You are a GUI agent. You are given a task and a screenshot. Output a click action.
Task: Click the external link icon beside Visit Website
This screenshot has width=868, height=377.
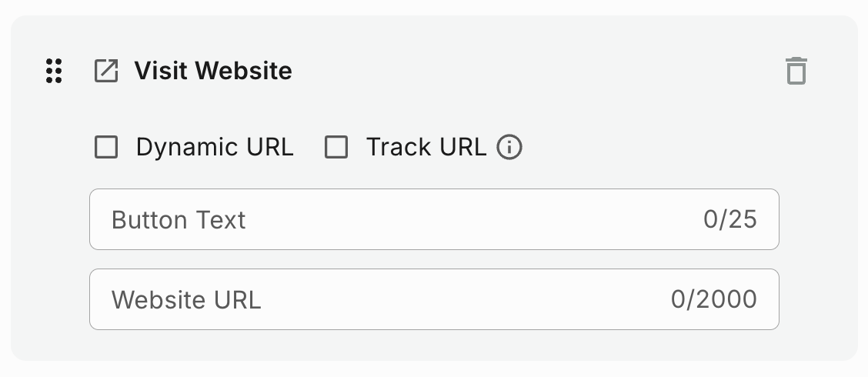pyautogui.click(x=106, y=71)
